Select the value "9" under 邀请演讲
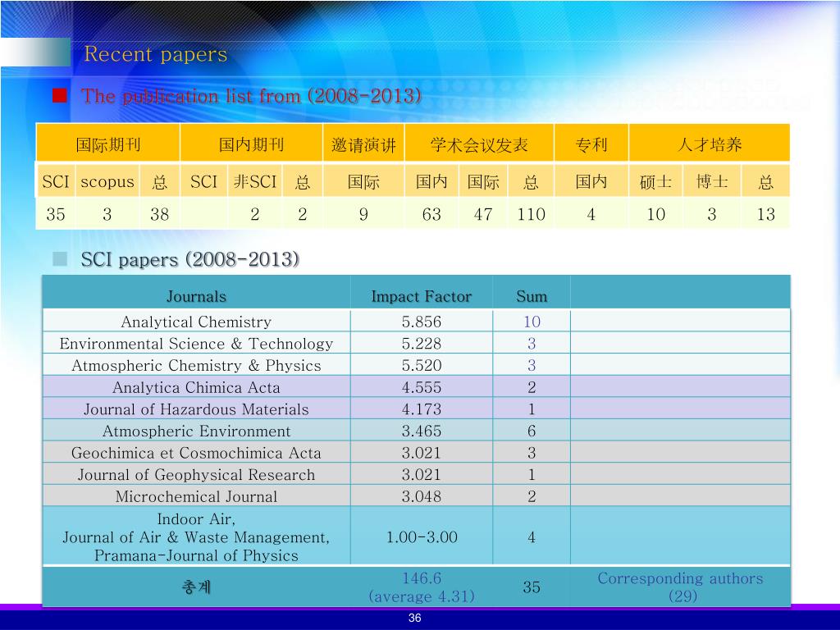Image resolution: width=840 pixels, height=630 pixels. (363, 214)
